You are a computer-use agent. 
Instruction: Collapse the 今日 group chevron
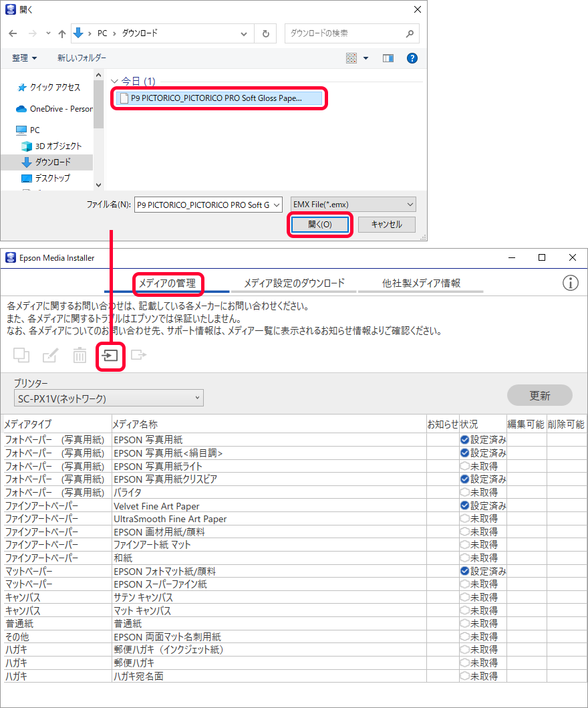[x=115, y=82]
